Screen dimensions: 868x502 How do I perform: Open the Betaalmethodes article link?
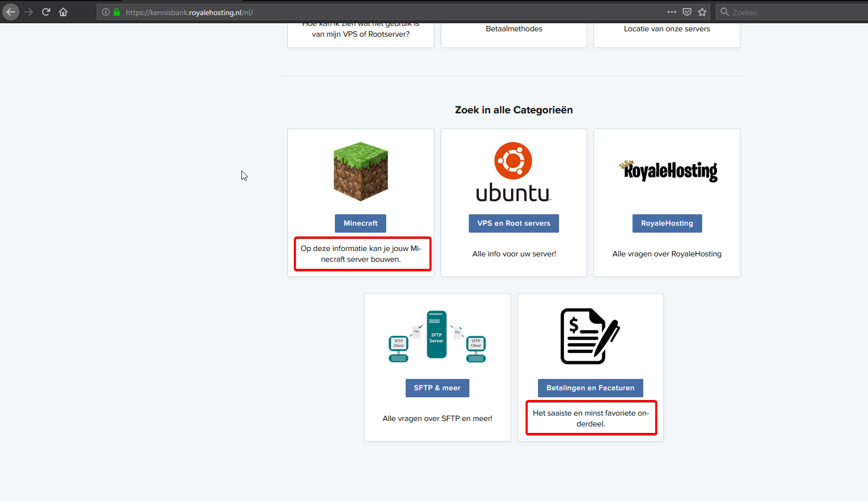pyautogui.click(x=514, y=29)
